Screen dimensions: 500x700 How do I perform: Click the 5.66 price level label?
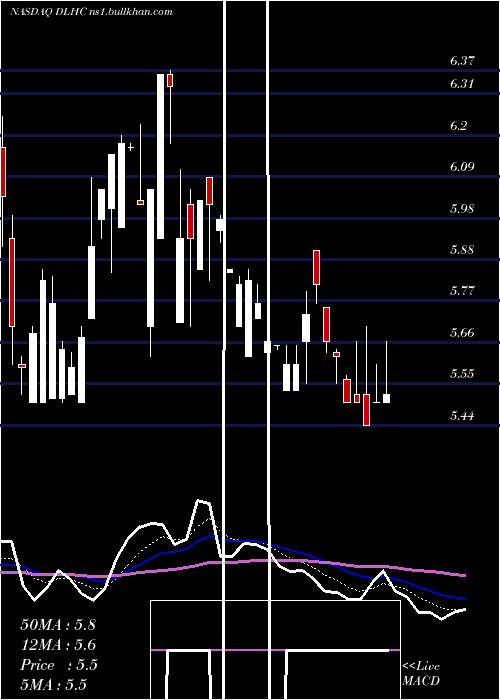click(x=462, y=333)
